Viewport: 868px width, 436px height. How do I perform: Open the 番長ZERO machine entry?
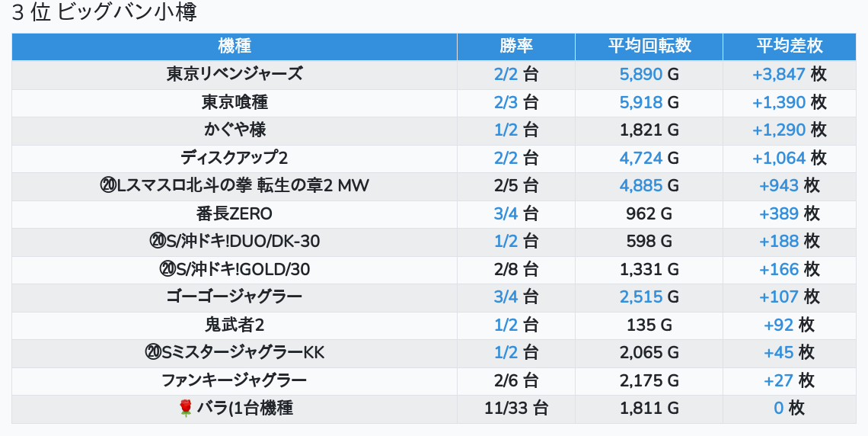[x=235, y=213]
